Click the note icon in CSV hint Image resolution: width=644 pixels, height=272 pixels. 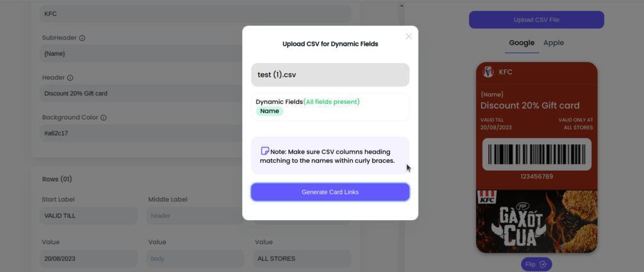pyautogui.click(x=265, y=151)
